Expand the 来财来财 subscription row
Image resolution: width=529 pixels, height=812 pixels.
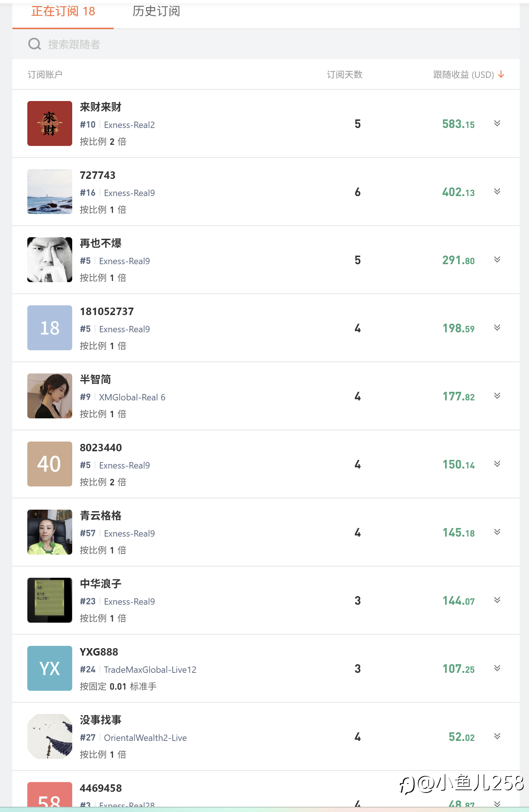coord(497,123)
